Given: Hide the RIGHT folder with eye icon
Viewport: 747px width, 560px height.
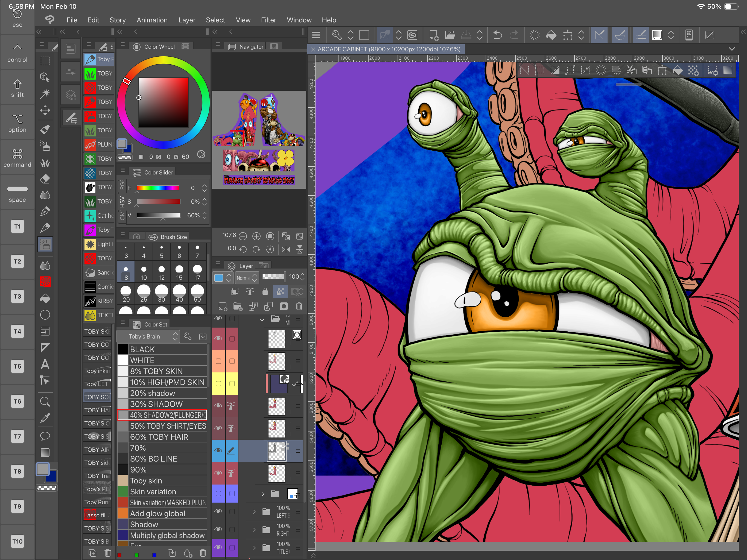Looking at the screenshot, I should pyautogui.click(x=218, y=529).
